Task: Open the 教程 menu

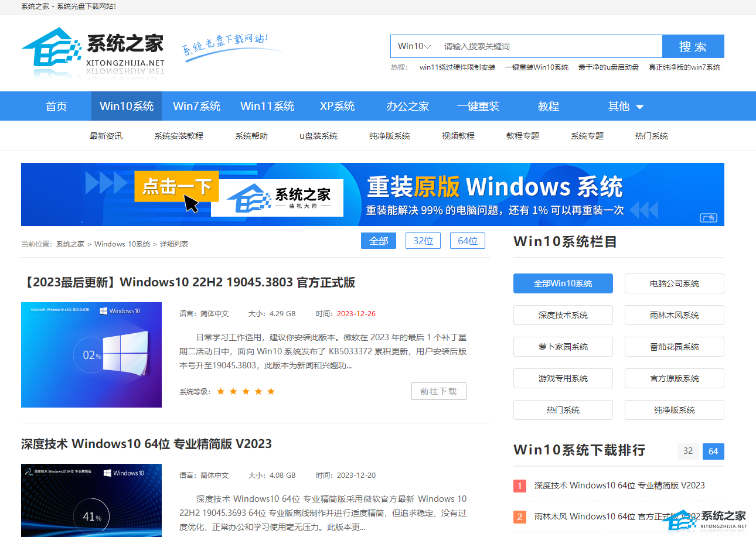Action: coord(548,106)
